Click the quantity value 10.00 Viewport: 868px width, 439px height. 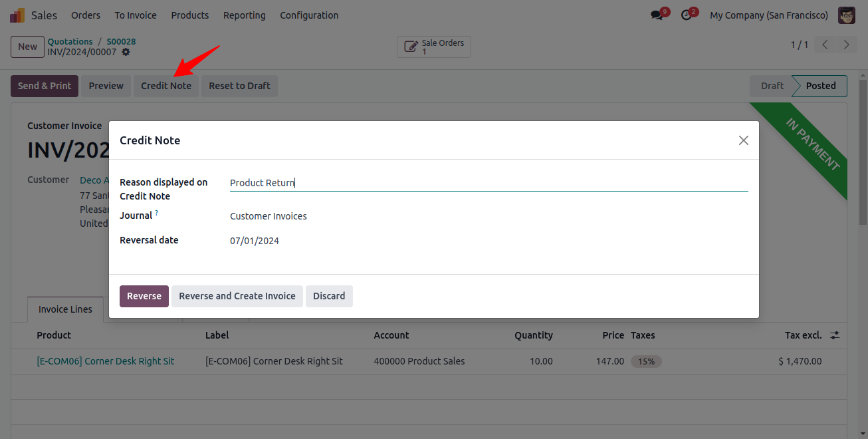coord(541,361)
